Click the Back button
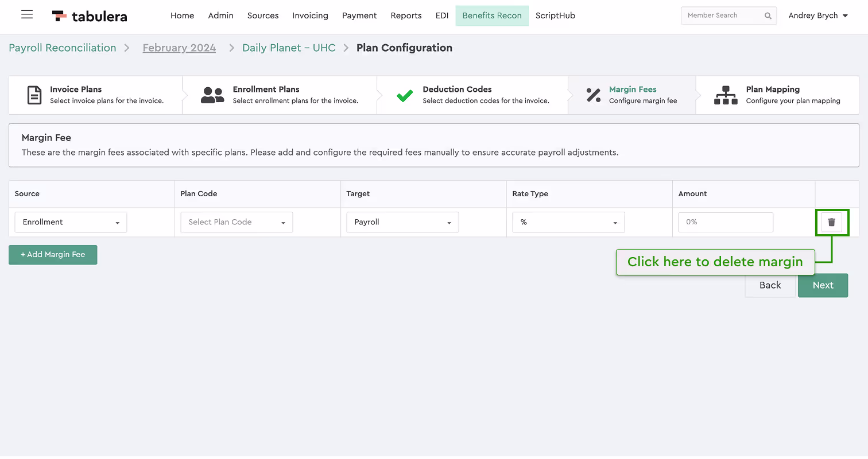Screen dimensions: 868x459 pyautogui.click(x=770, y=285)
